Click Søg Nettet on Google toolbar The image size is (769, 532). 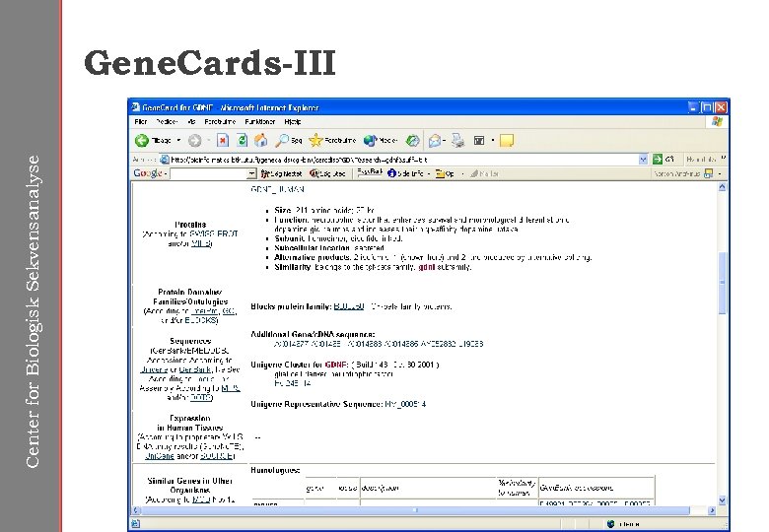pos(281,173)
